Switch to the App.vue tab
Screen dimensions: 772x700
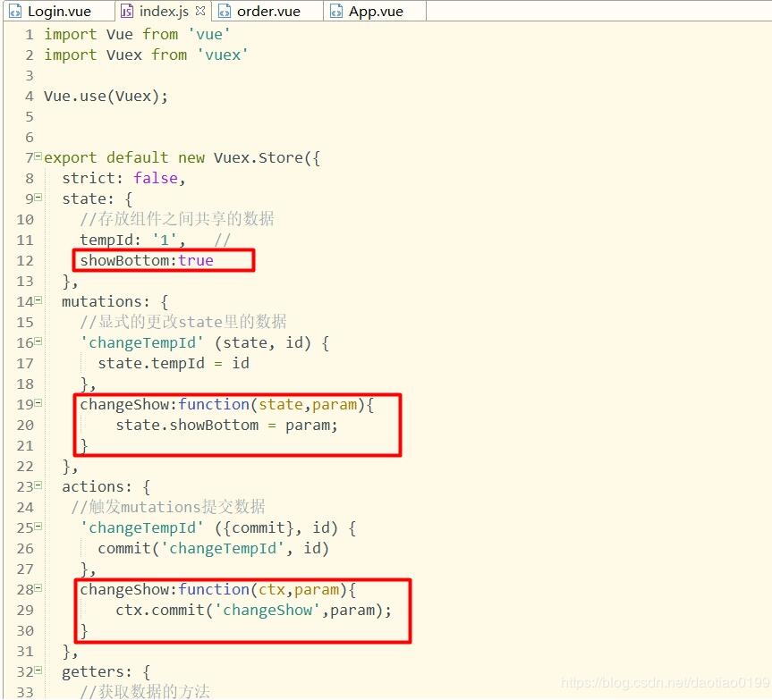tap(375, 11)
